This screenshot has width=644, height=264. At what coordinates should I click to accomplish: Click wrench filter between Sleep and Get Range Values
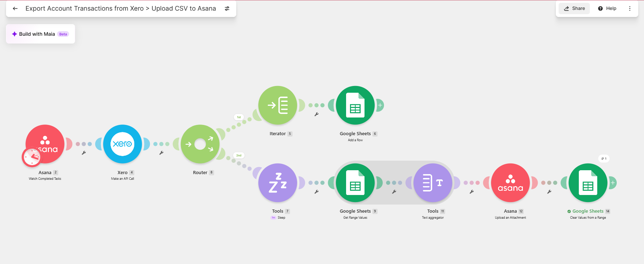316,192
